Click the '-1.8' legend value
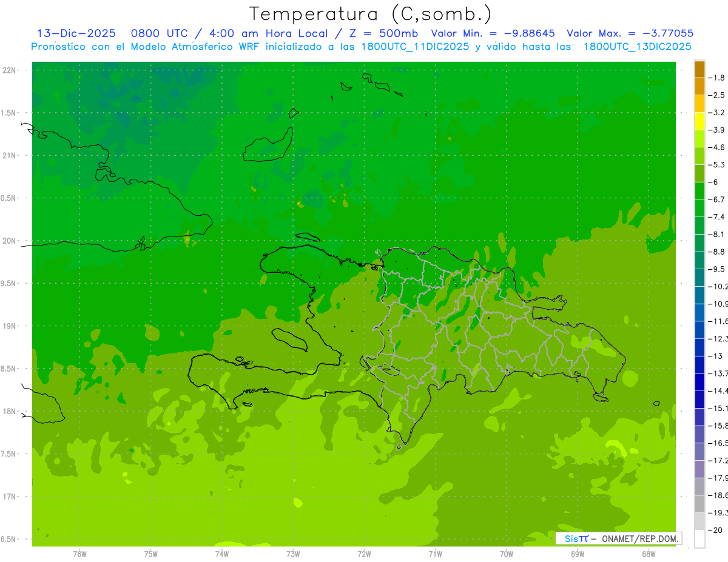Screen dimensions: 728x562 point(716,78)
